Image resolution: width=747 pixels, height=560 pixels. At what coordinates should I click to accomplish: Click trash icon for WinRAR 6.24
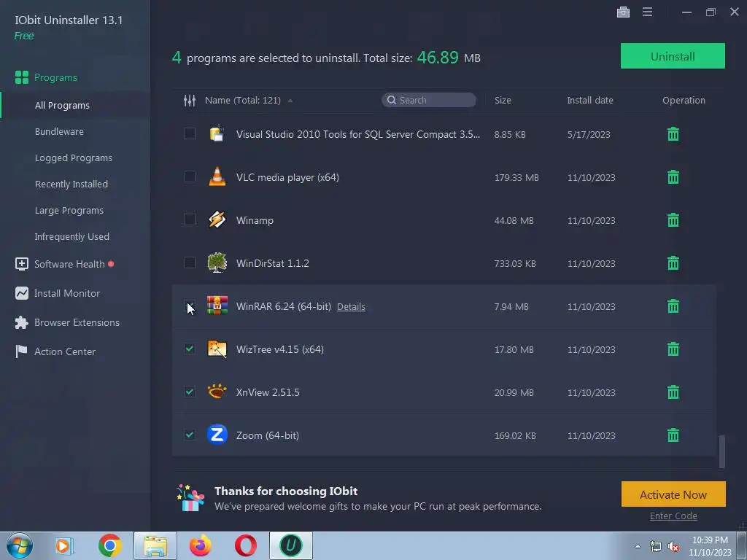click(673, 306)
